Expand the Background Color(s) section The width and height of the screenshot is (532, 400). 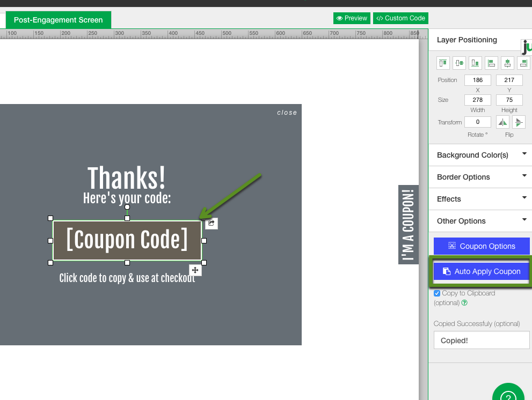[x=479, y=155]
